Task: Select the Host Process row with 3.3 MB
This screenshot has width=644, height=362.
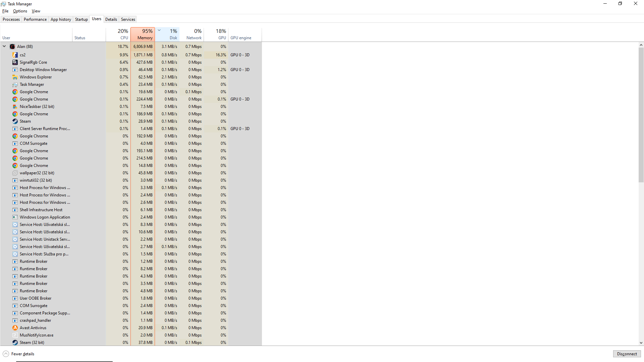Action: (131, 188)
